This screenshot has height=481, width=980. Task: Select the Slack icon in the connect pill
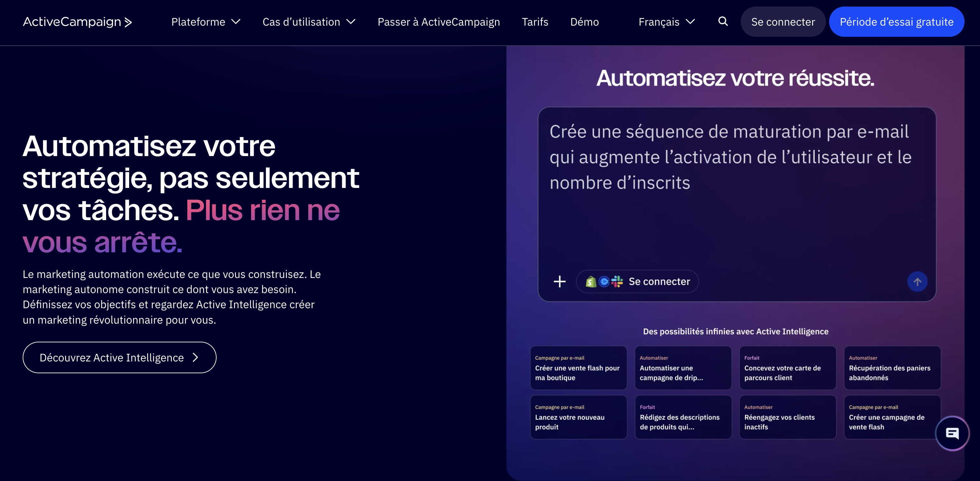click(617, 281)
